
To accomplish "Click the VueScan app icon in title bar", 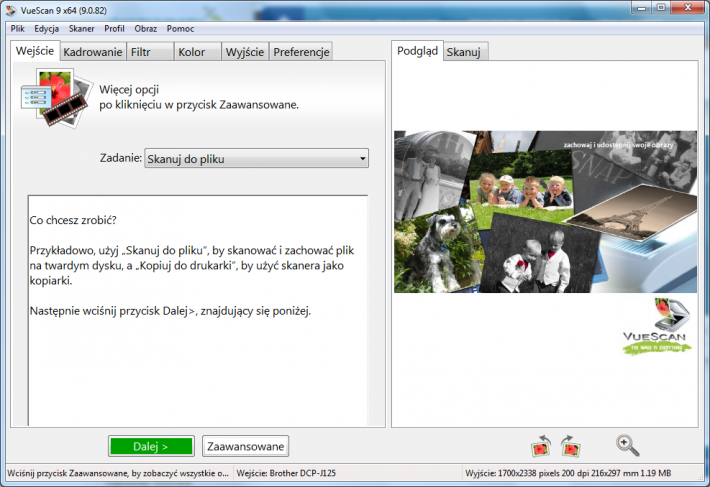I will (x=11, y=10).
